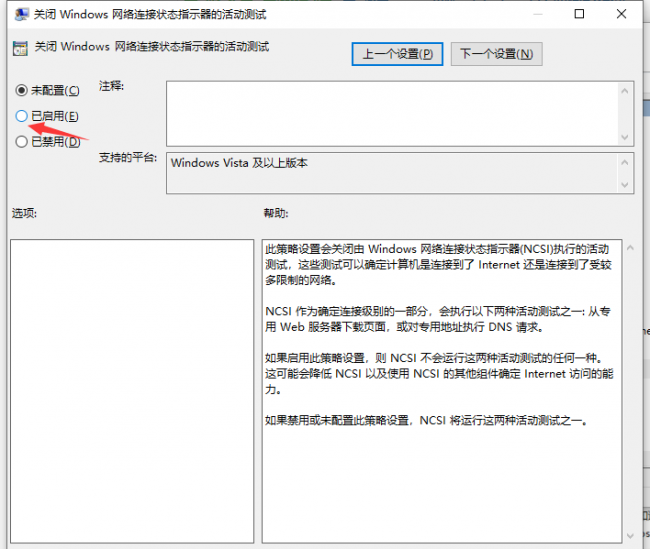The height and width of the screenshot is (549, 650).
Task: Maximize the policy dialog window
Action: (579, 14)
